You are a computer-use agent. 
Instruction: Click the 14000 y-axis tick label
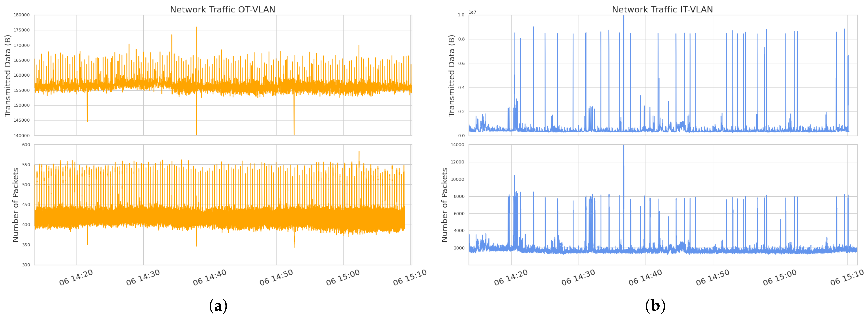tap(457, 145)
